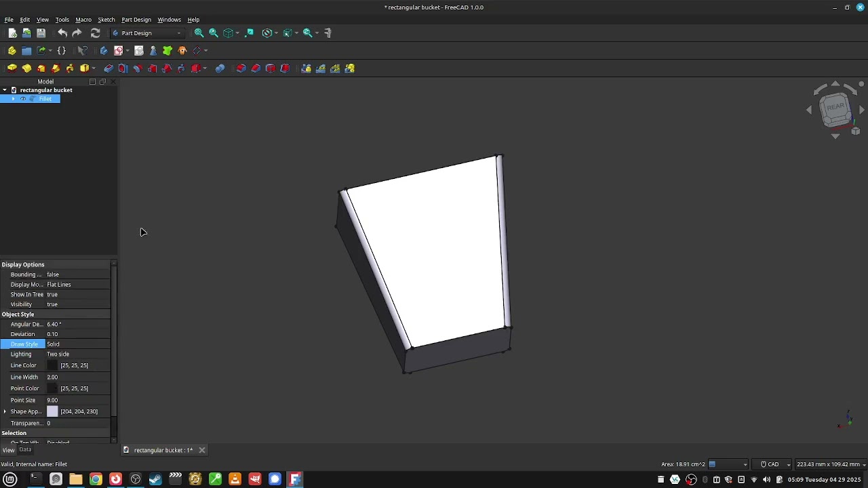This screenshot has width=868, height=488.
Task: Open the additive primitive dropdown arrow
Action: tap(93, 68)
